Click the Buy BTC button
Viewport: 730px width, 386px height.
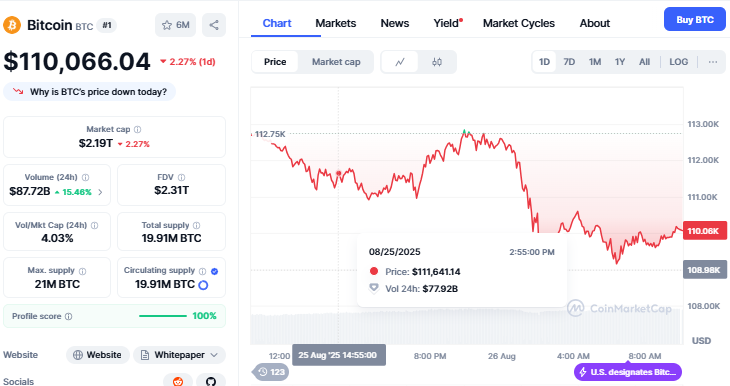click(695, 20)
